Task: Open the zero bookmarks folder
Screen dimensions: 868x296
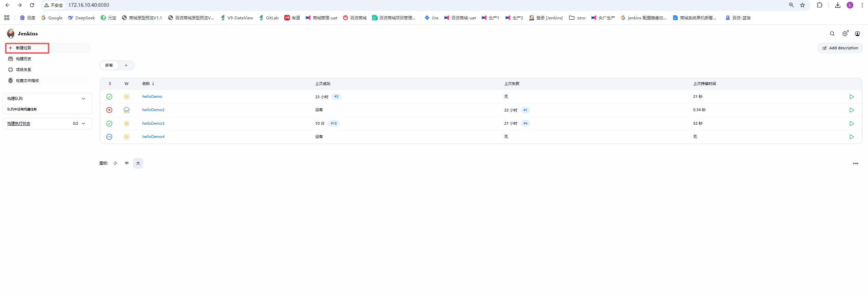Action: 577,18
